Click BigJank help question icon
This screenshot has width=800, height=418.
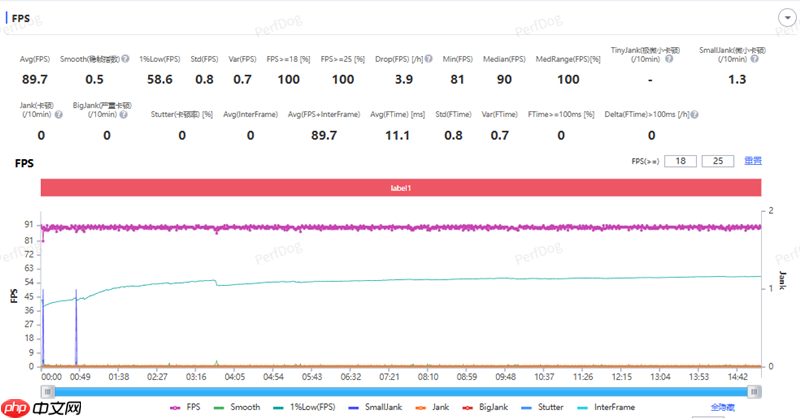tap(124, 114)
